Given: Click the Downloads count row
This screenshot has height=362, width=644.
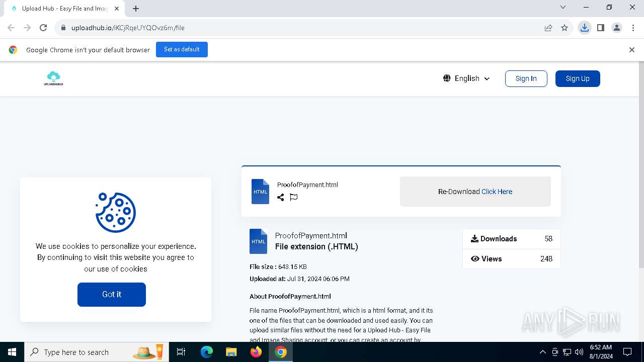Looking at the screenshot, I should pyautogui.click(x=511, y=239).
